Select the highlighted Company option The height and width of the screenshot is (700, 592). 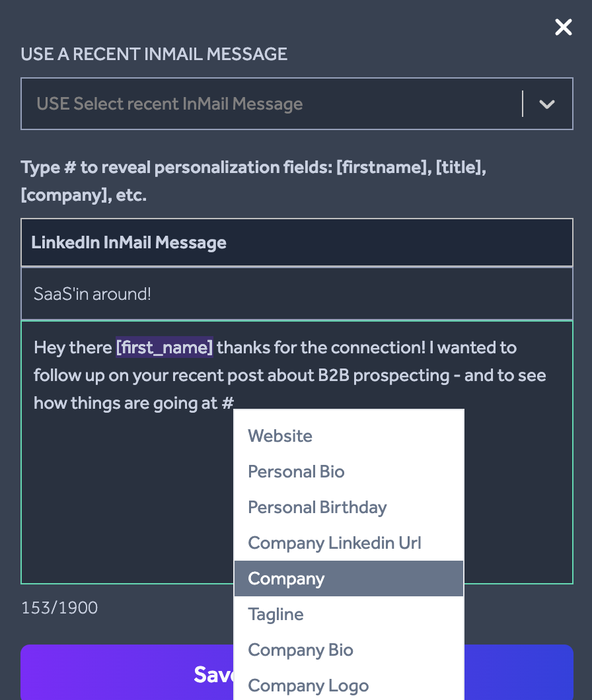coord(348,578)
